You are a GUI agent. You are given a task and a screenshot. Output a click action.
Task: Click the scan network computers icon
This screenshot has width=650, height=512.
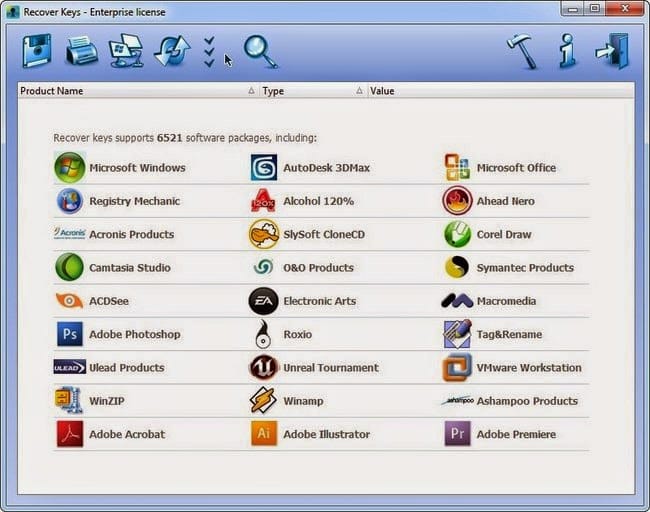click(126, 51)
